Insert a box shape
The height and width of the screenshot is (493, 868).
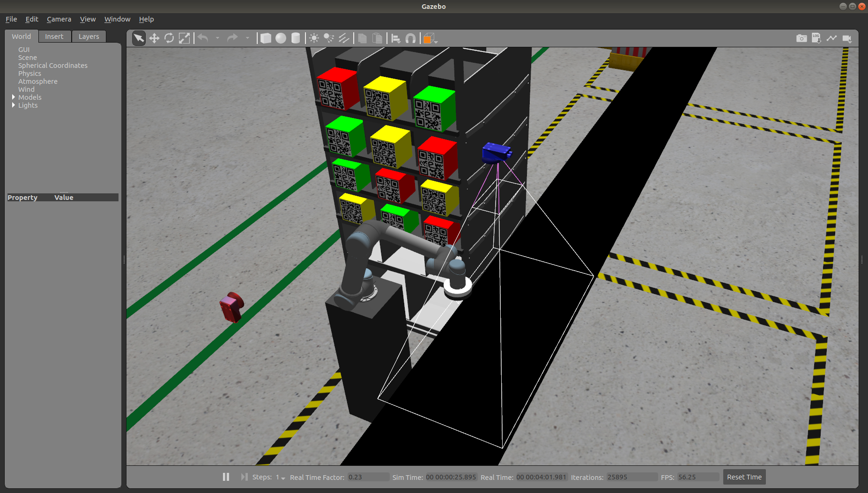[x=266, y=38]
